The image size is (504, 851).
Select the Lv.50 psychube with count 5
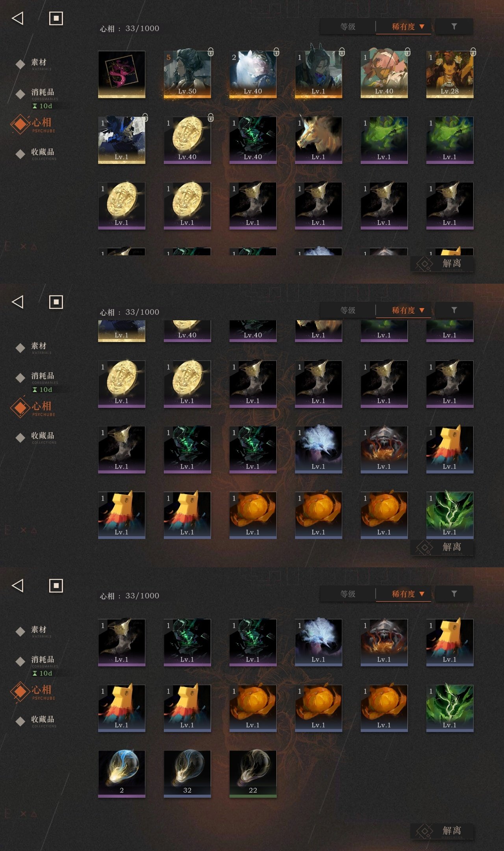(x=187, y=74)
